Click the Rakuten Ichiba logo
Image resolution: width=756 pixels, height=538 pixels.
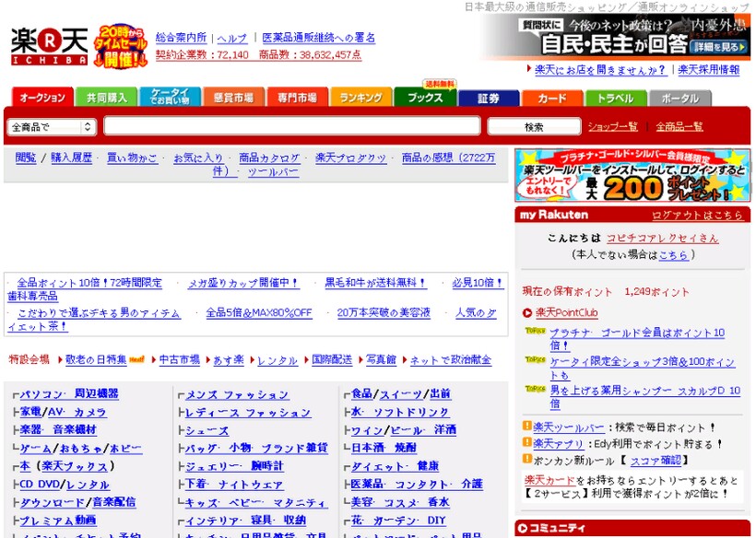49,46
